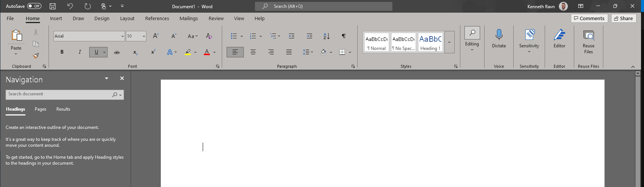Click the Copy icon in Clipboard group
Screen dimensions: 644x187
coord(36,44)
